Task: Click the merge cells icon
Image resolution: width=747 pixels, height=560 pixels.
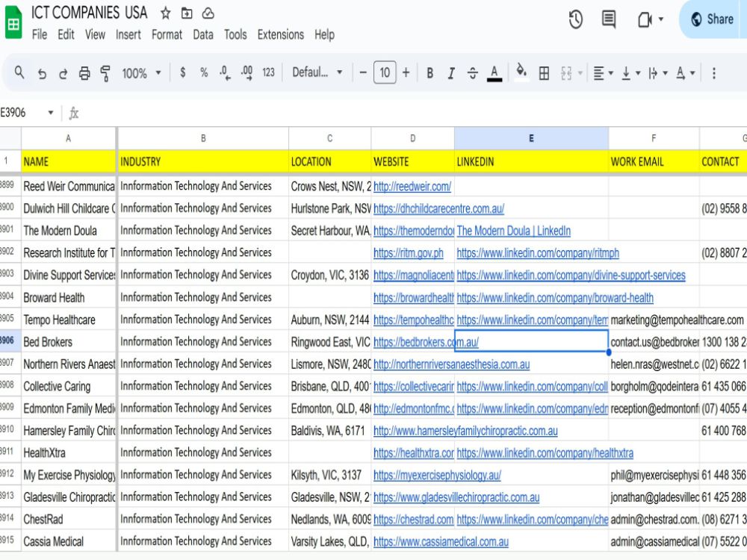Action: click(x=566, y=73)
